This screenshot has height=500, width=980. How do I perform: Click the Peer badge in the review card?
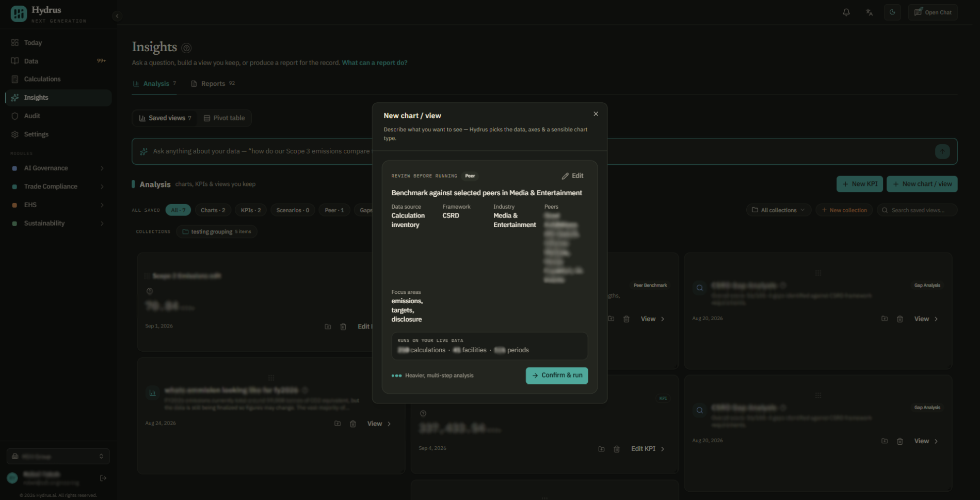[x=470, y=176]
